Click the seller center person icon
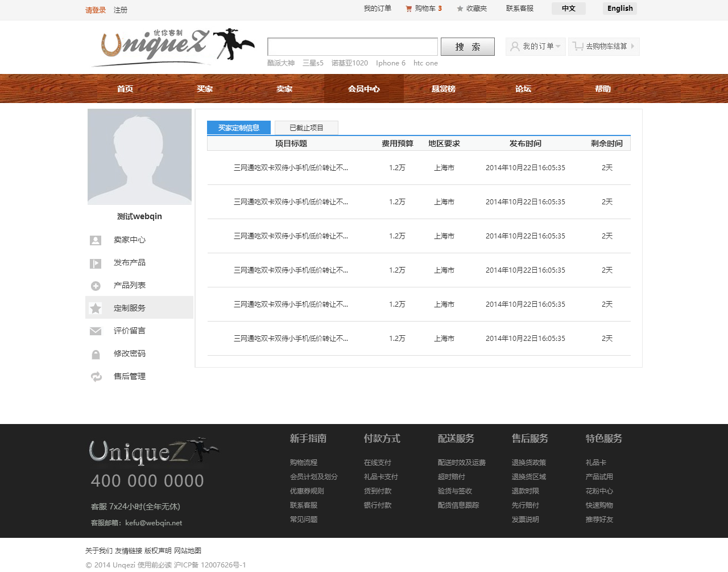This screenshot has height=572, width=728. [96, 240]
